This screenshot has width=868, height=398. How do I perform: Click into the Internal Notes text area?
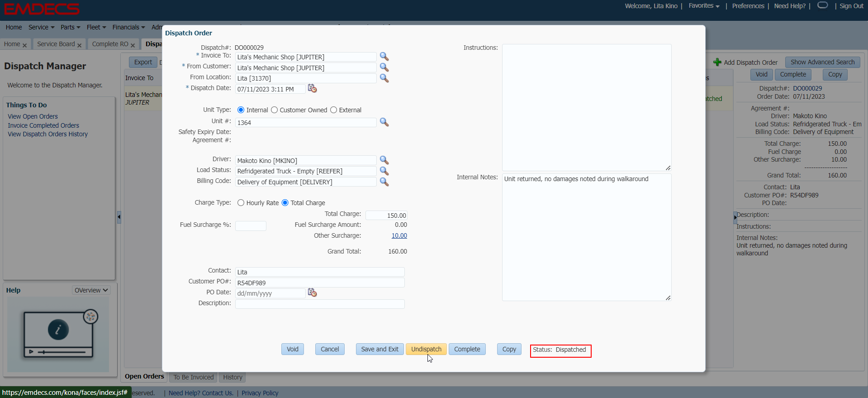pyautogui.click(x=587, y=237)
